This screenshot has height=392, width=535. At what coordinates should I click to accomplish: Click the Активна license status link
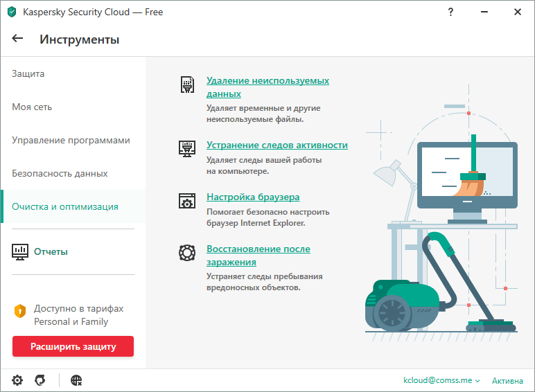click(507, 381)
